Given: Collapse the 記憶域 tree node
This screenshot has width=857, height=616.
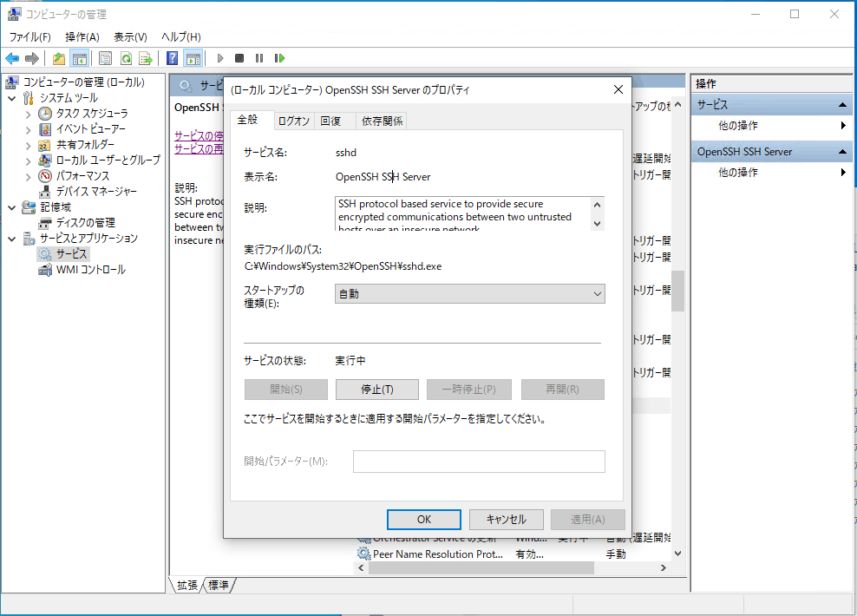Looking at the screenshot, I should (12, 207).
